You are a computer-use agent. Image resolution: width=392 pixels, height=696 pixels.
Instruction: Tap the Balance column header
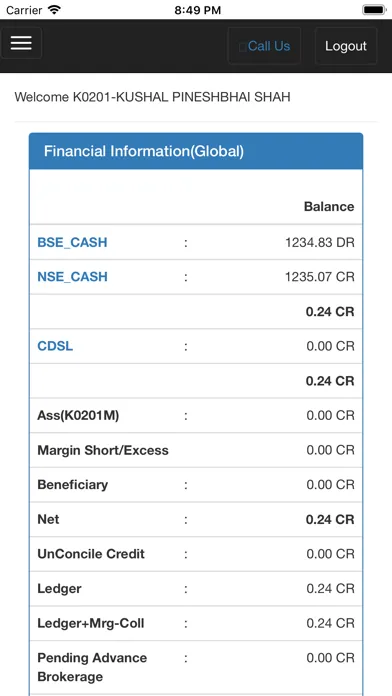[329, 206]
